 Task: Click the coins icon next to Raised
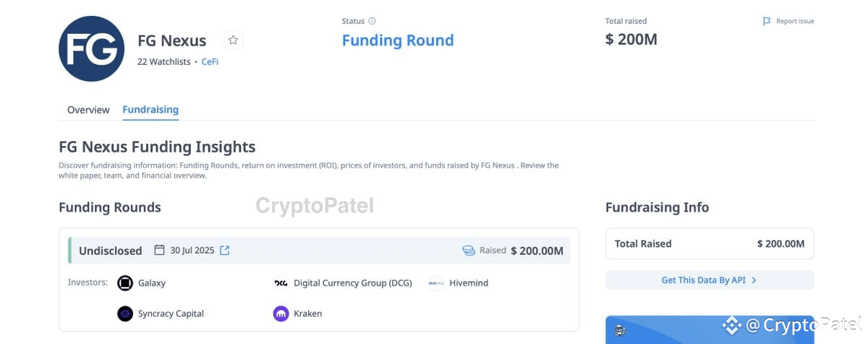coord(469,251)
